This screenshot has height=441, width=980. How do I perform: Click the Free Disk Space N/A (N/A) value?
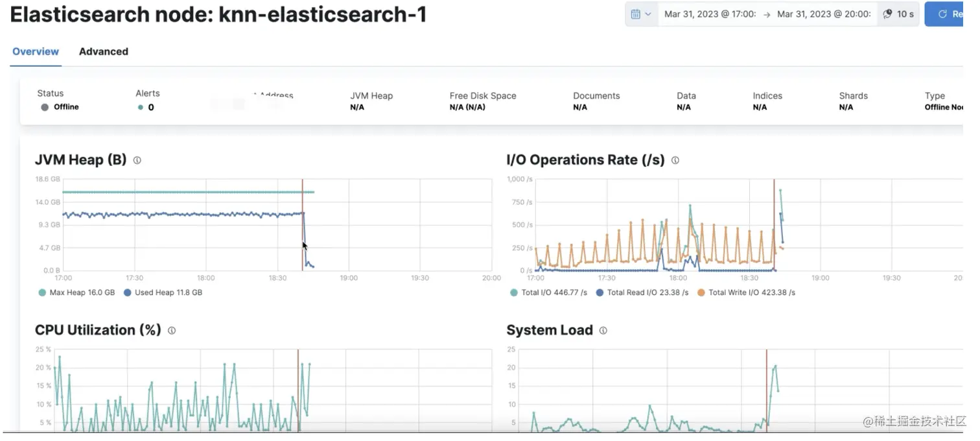467,107
